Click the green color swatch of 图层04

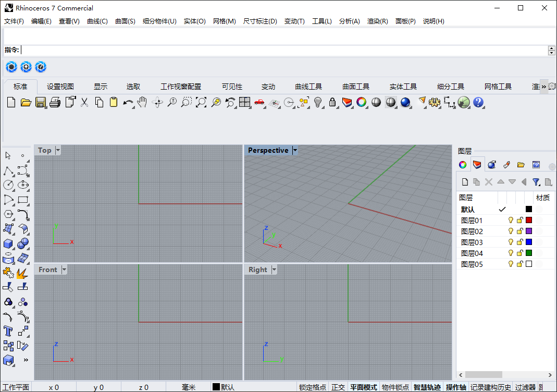[529, 253]
